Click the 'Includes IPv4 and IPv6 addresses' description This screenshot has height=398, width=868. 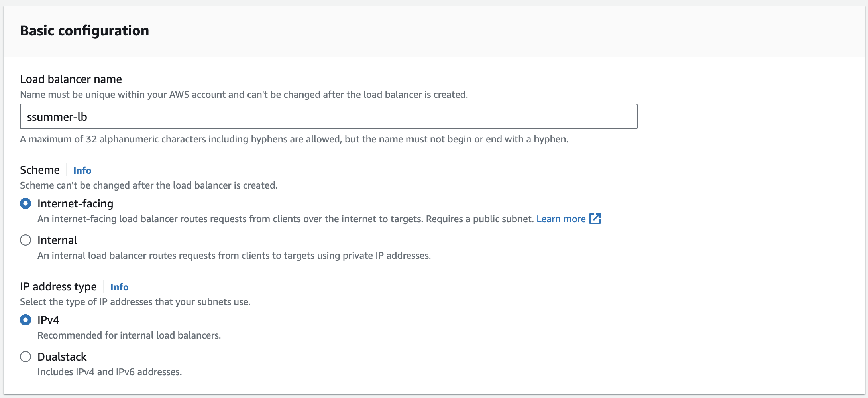110,372
